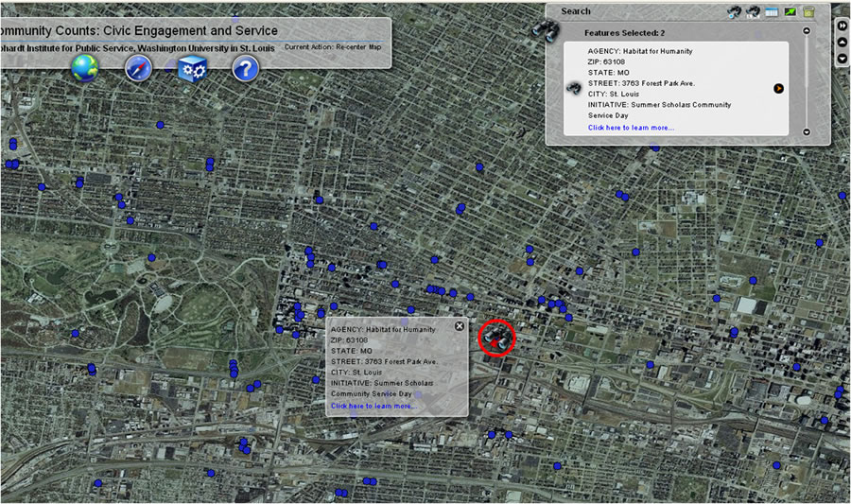
Task: Click the 'Features Selected: 2' label
Action: (624, 32)
